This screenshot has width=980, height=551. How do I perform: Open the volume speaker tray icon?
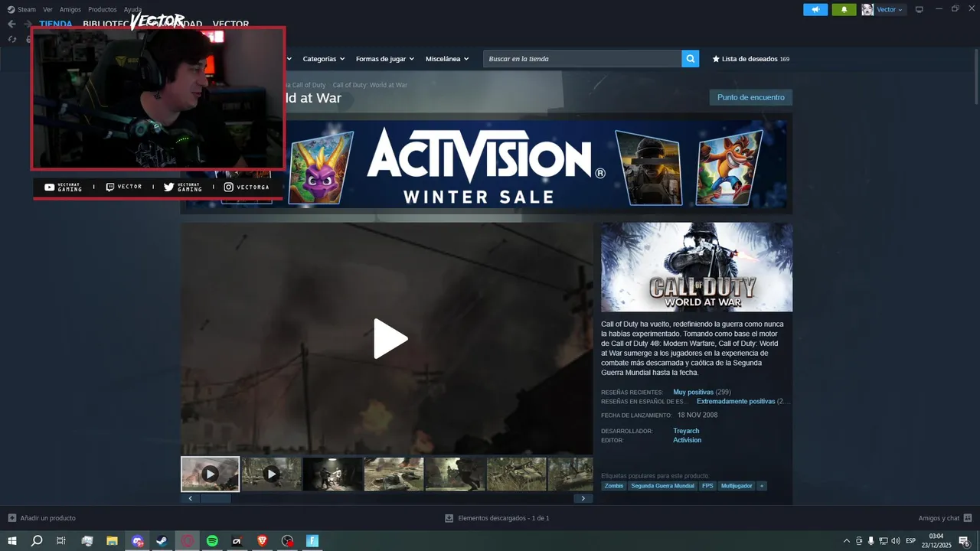click(896, 541)
